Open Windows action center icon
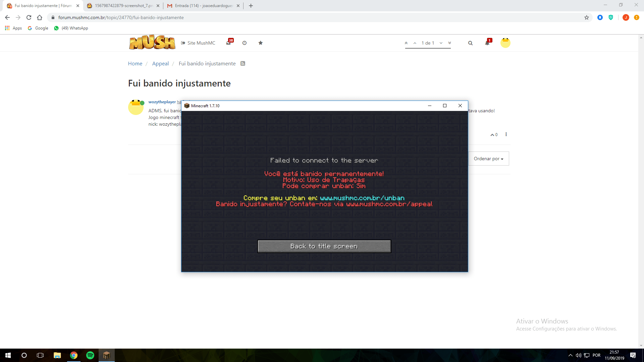The height and width of the screenshot is (362, 644). [x=633, y=355]
